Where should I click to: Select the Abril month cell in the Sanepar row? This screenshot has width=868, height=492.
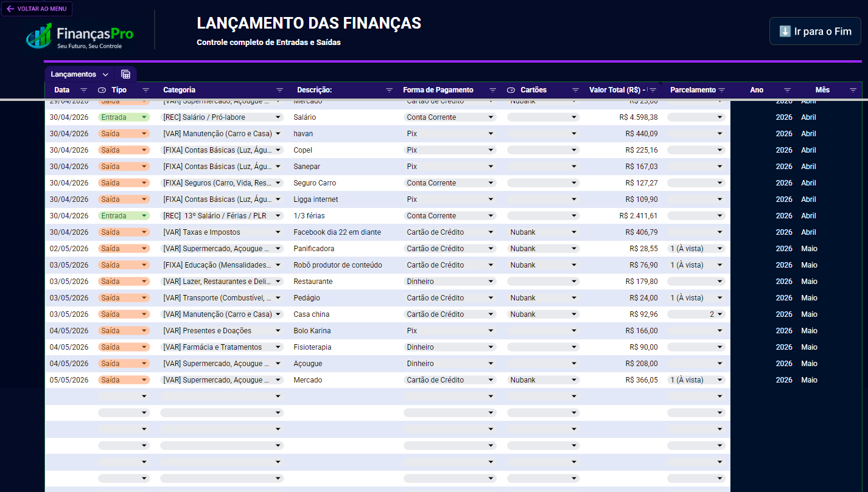[x=808, y=167]
